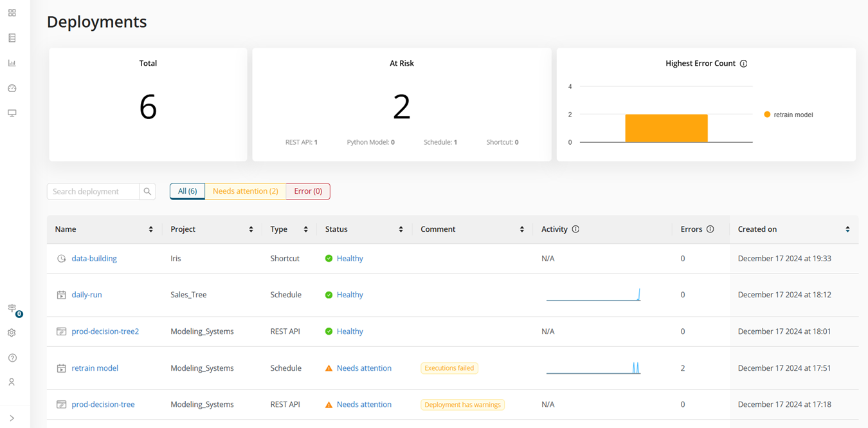This screenshot has height=428, width=868.
Task: Click the REST API: 1 at-risk label
Action: pos(302,142)
